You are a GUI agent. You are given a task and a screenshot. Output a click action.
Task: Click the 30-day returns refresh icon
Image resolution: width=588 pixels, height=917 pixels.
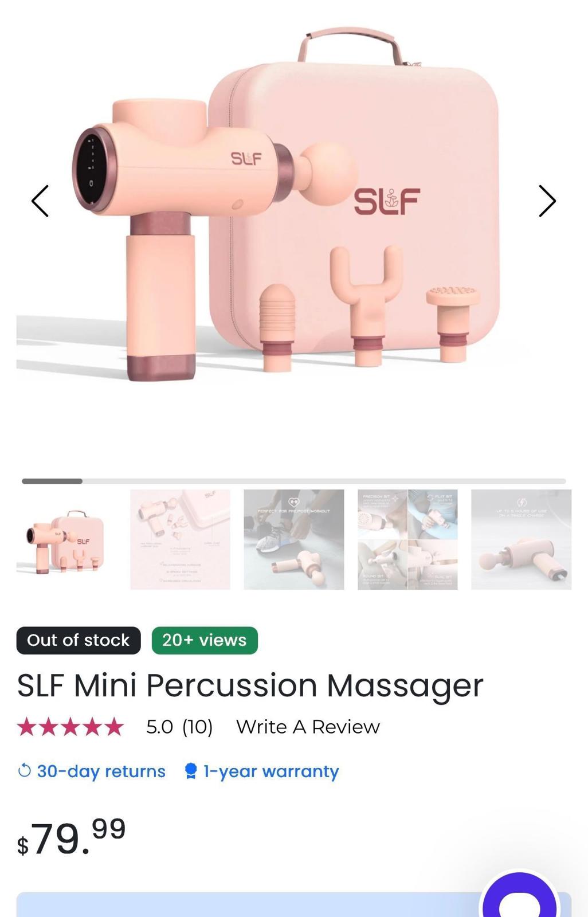(x=24, y=771)
